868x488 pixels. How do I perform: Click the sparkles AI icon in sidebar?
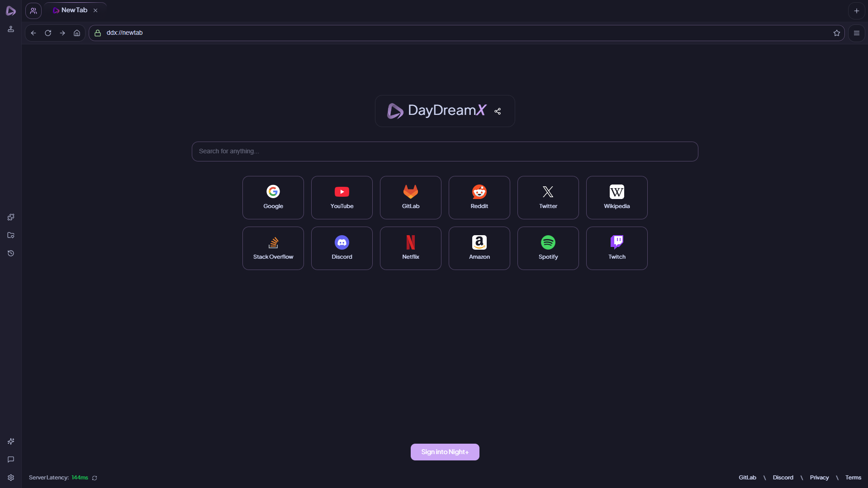coord(11,441)
